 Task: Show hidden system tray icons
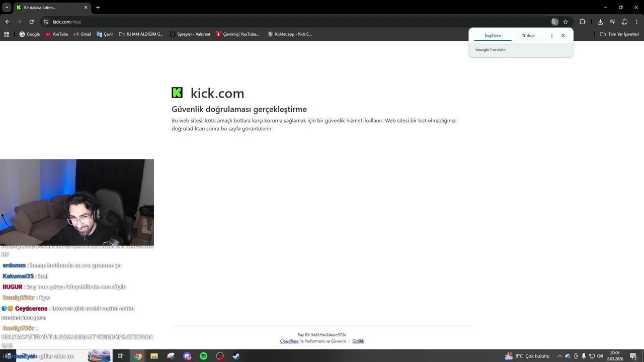pyautogui.click(x=559, y=356)
